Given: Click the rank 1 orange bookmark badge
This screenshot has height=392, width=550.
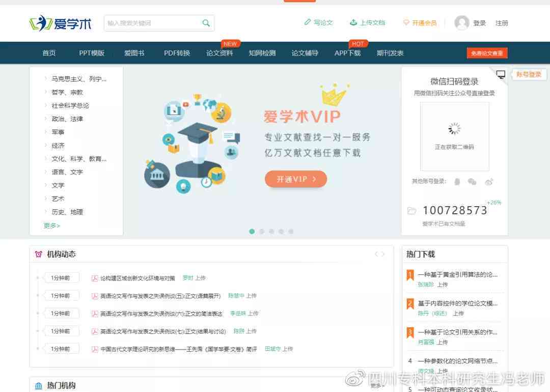Looking at the screenshot, I should tap(410, 275).
